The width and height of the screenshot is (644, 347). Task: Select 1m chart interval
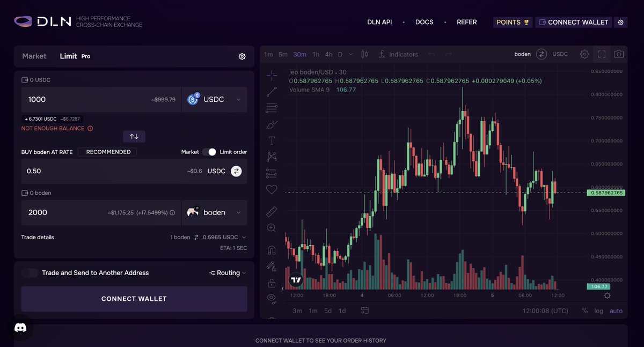[x=268, y=54]
